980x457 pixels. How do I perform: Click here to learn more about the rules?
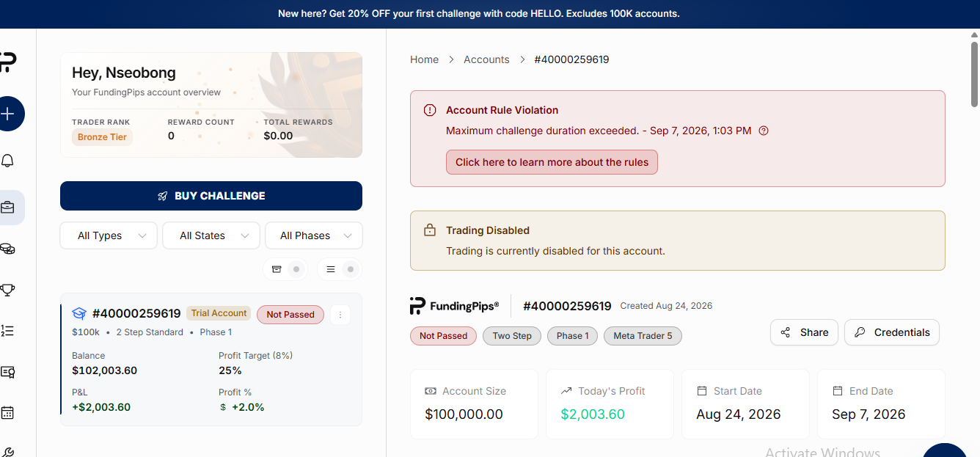[552, 162]
